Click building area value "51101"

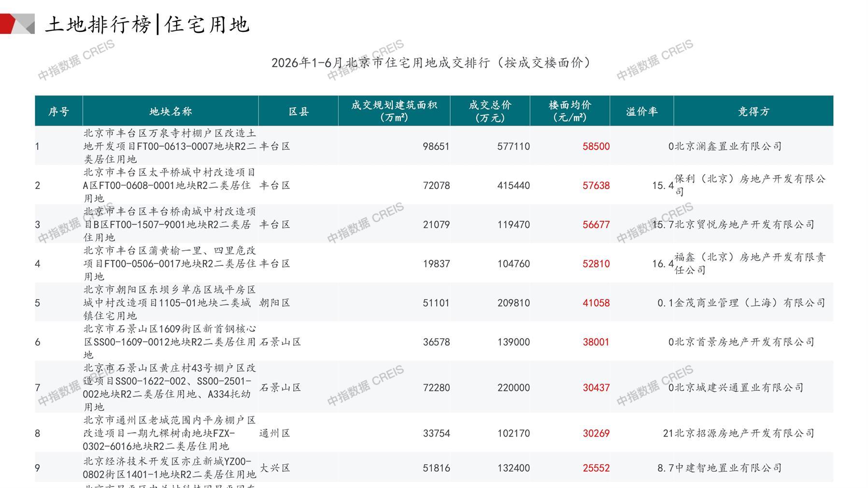436,303
